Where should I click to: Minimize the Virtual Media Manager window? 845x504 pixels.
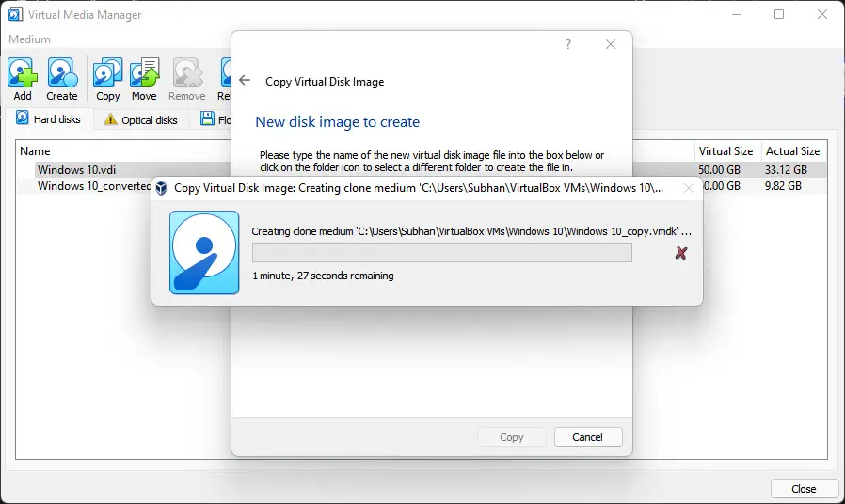[x=737, y=14]
